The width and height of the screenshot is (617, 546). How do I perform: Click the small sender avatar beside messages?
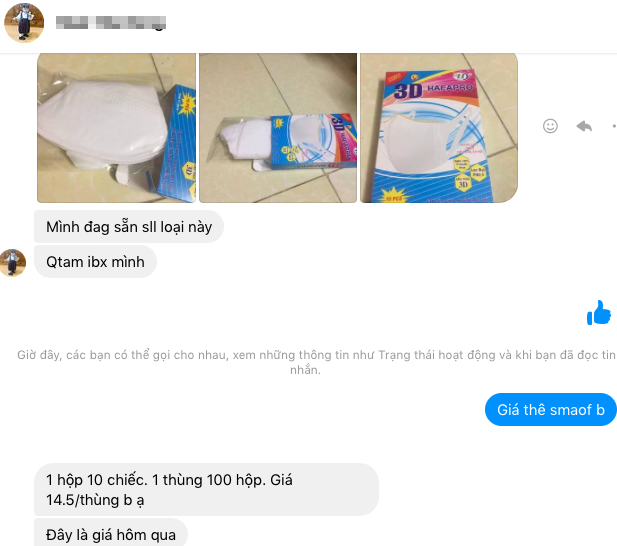point(13,262)
